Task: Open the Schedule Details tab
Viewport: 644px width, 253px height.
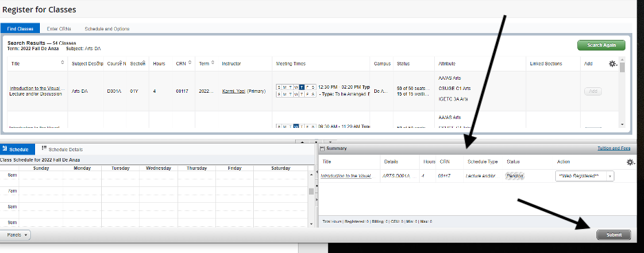Action: (62, 149)
